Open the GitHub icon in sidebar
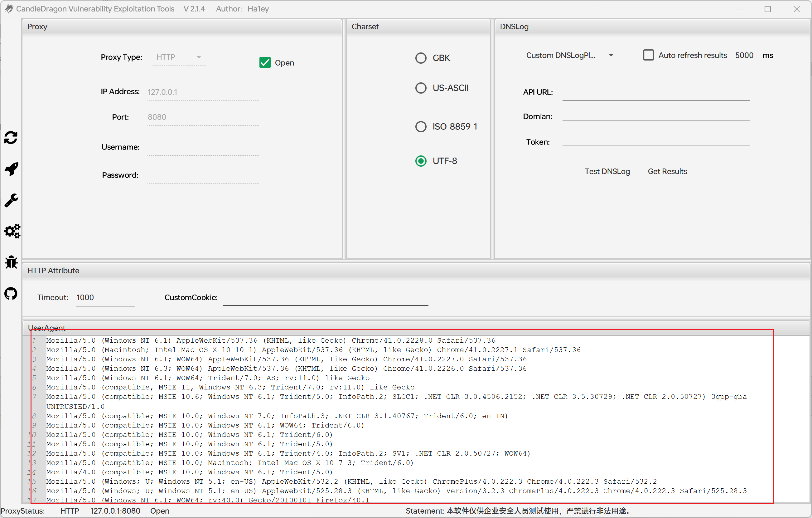Image resolution: width=812 pixels, height=518 pixels. coord(11,294)
